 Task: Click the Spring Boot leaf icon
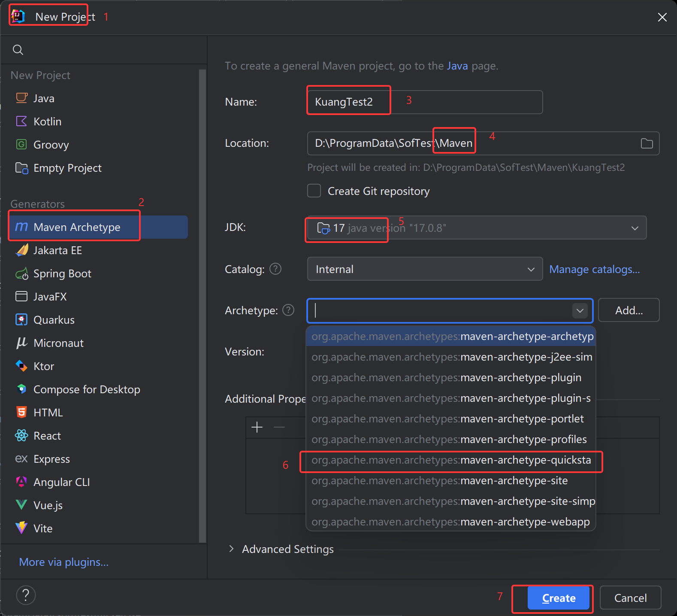[21, 273]
